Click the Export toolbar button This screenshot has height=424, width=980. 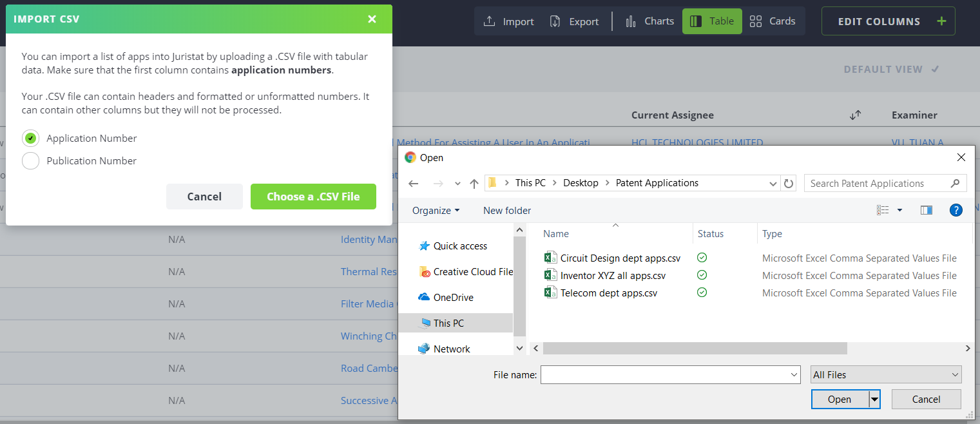coord(574,21)
